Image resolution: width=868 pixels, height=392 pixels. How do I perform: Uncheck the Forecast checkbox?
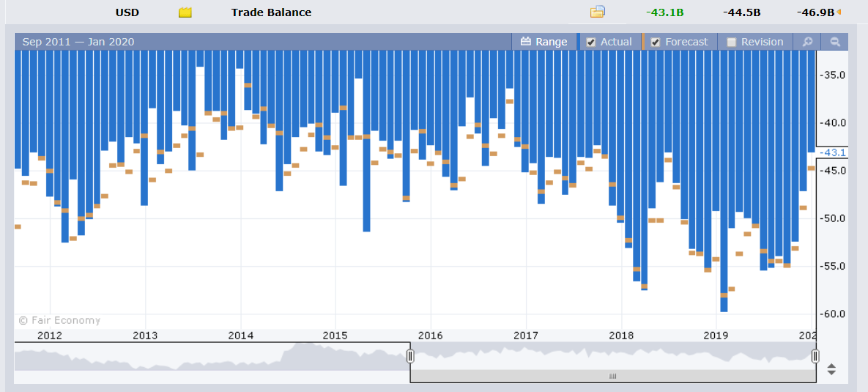coord(656,42)
